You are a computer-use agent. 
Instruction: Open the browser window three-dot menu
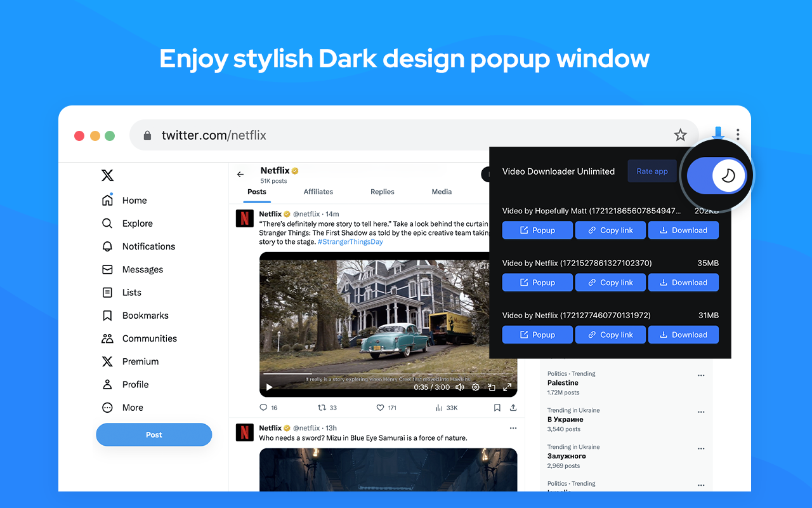[x=738, y=134]
